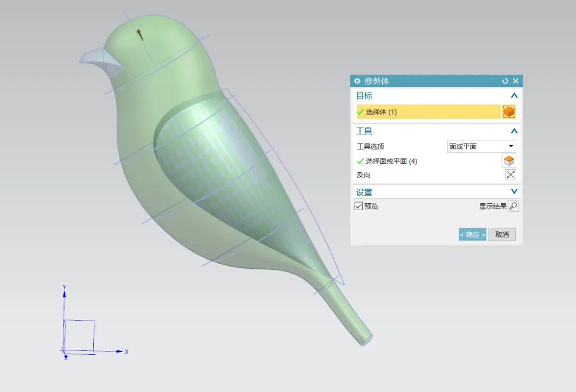576x392 pixels.
Task: Click the 显示结果 magnifier icon
Action: 513,206
